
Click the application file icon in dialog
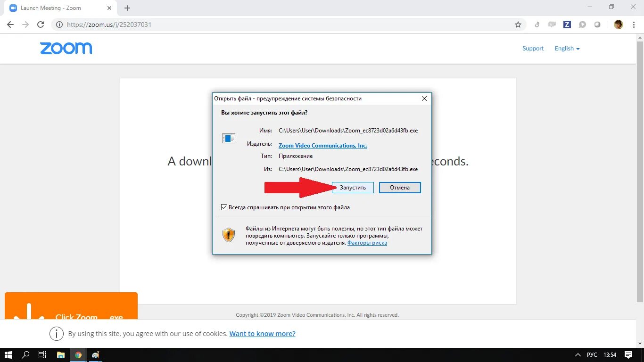[x=229, y=138]
